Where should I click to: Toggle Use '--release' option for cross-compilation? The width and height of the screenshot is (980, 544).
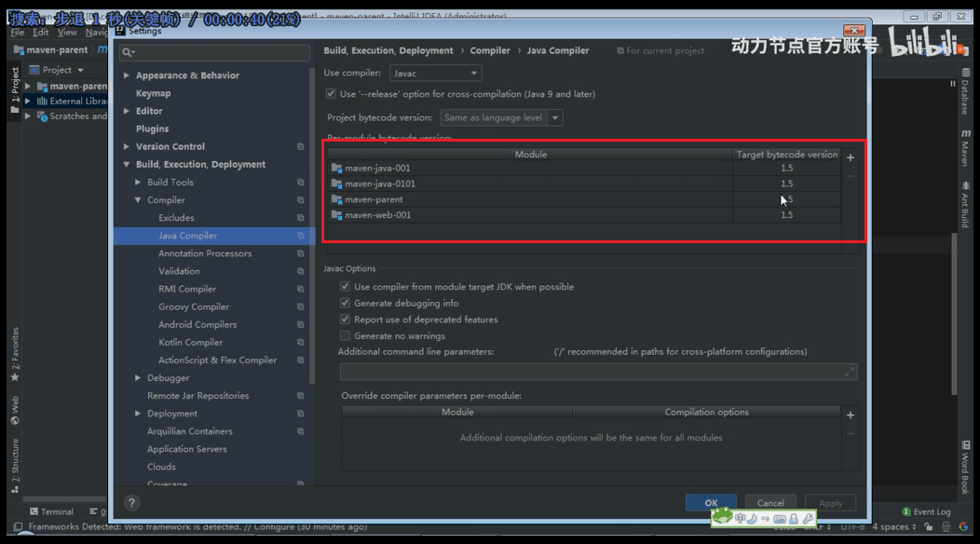[x=331, y=94]
